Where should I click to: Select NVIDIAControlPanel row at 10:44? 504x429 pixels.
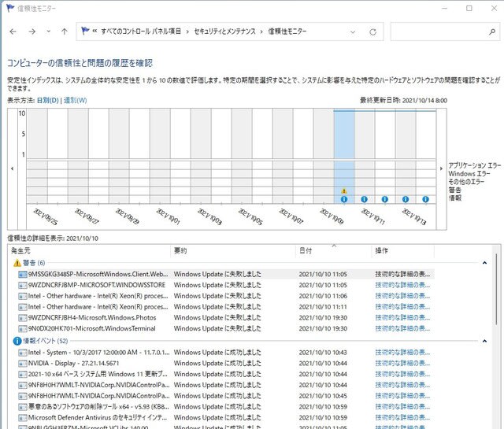pyautogui.click(x=226, y=385)
